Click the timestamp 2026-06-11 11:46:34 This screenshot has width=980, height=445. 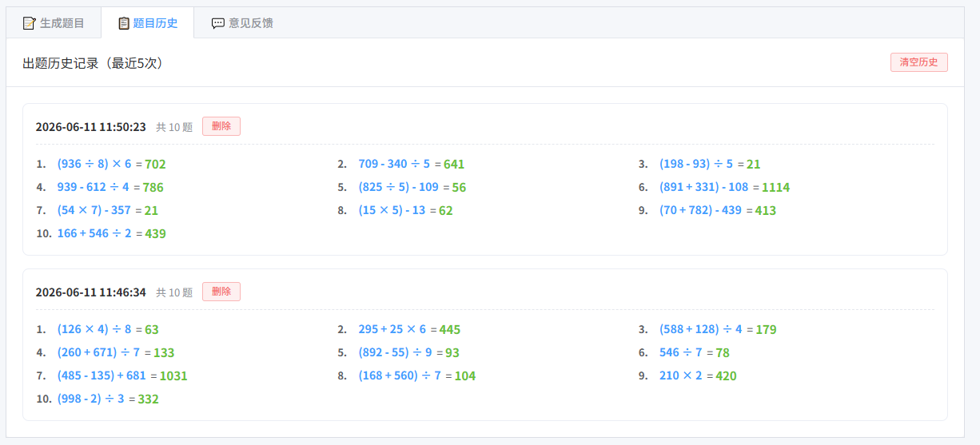click(91, 292)
